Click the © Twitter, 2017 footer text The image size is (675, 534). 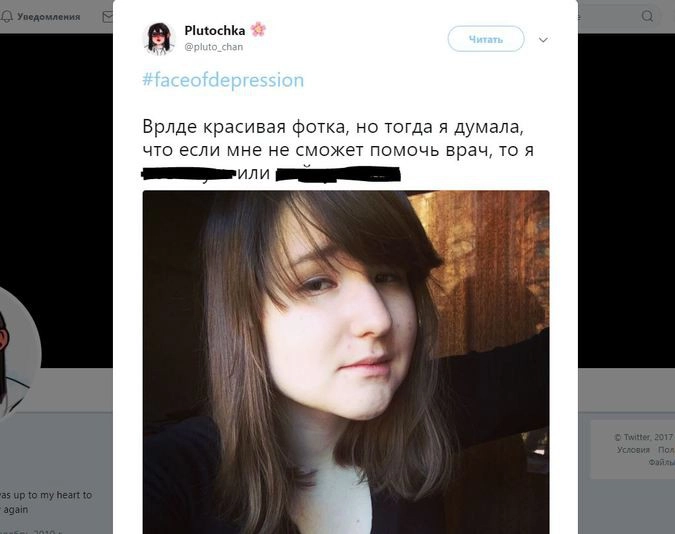[644, 437]
